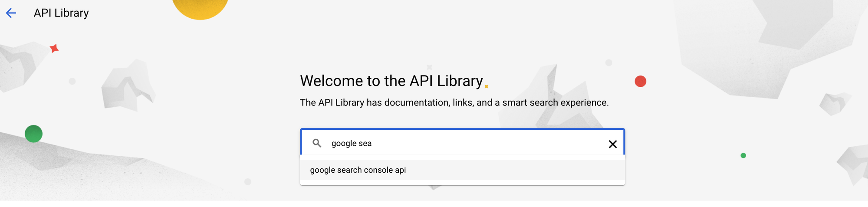868x207 pixels.
Task: Click the large green circle on the left
Action: [33, 134]
